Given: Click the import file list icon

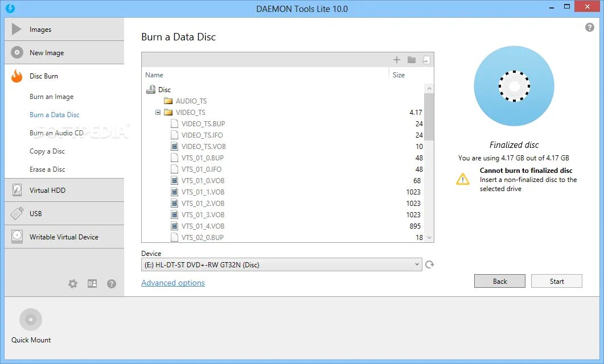Looking at the screenshot, I should click(x=426, y=60).
